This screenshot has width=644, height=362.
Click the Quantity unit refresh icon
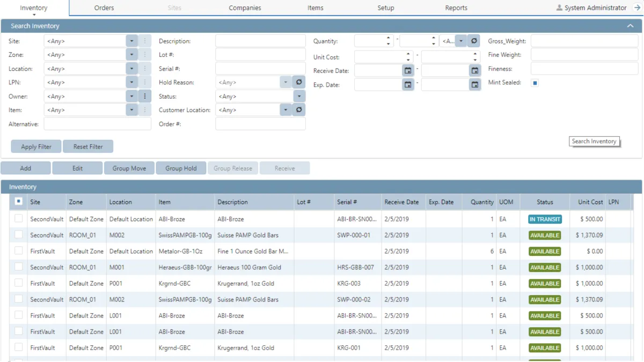click(474, 41)
